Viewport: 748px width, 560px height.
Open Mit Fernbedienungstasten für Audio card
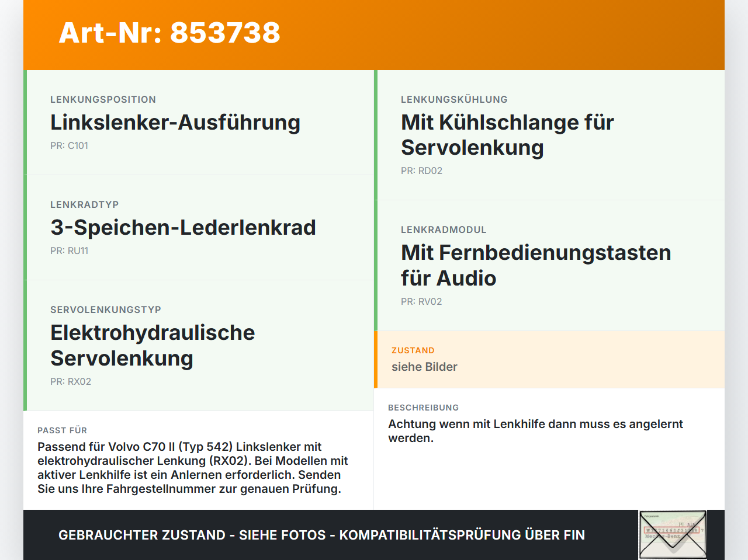coord(549,266)
